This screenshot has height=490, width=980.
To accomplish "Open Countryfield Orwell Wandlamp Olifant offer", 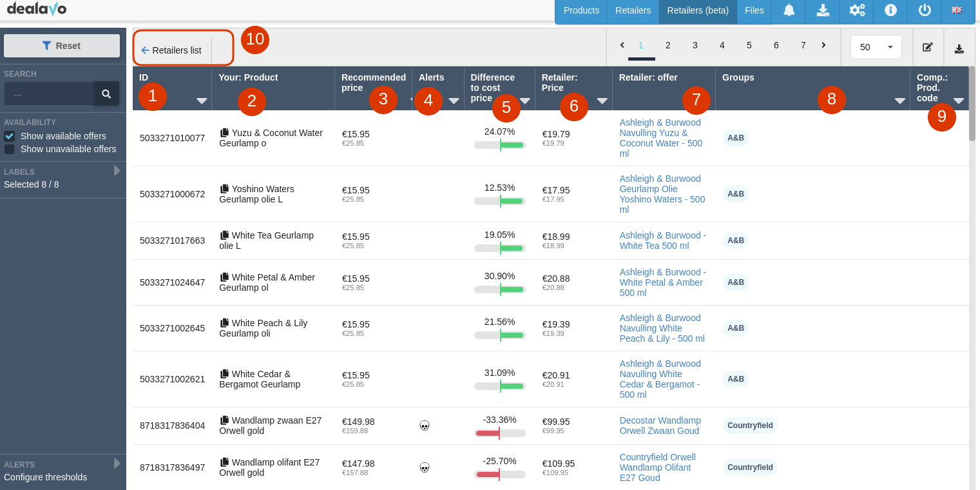I will point(658,467).
